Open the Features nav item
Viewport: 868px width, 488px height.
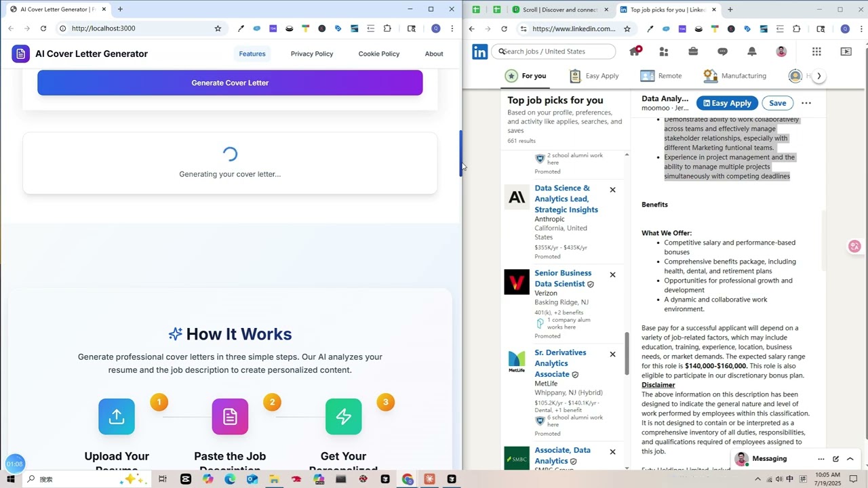[x=252, y=54]
